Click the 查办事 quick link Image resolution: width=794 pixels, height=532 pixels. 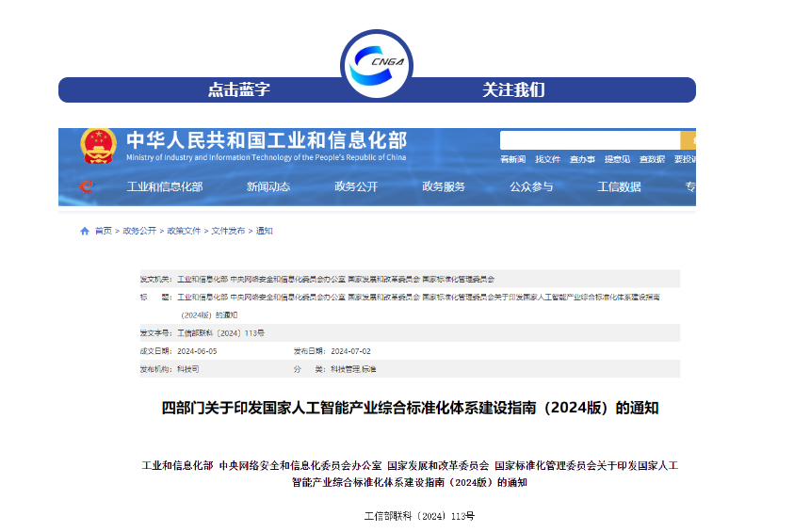[582, 159]
